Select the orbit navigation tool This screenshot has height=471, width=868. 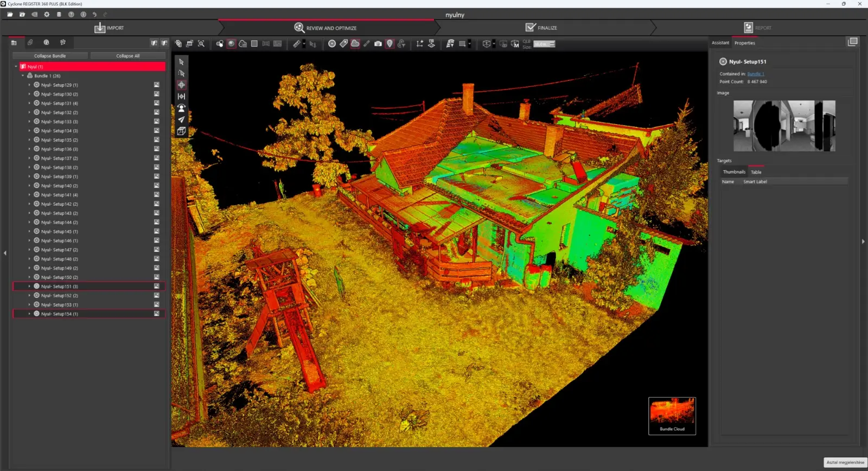pyautogui.click(x=181, y=85)
